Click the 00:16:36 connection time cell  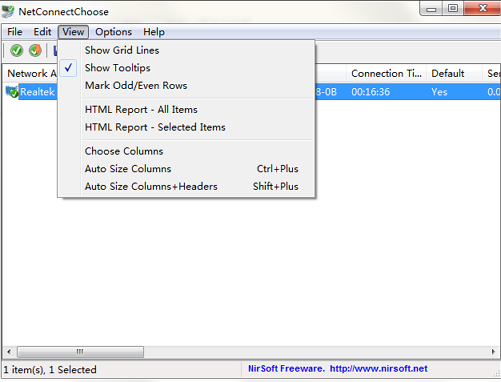coord(370,92)
